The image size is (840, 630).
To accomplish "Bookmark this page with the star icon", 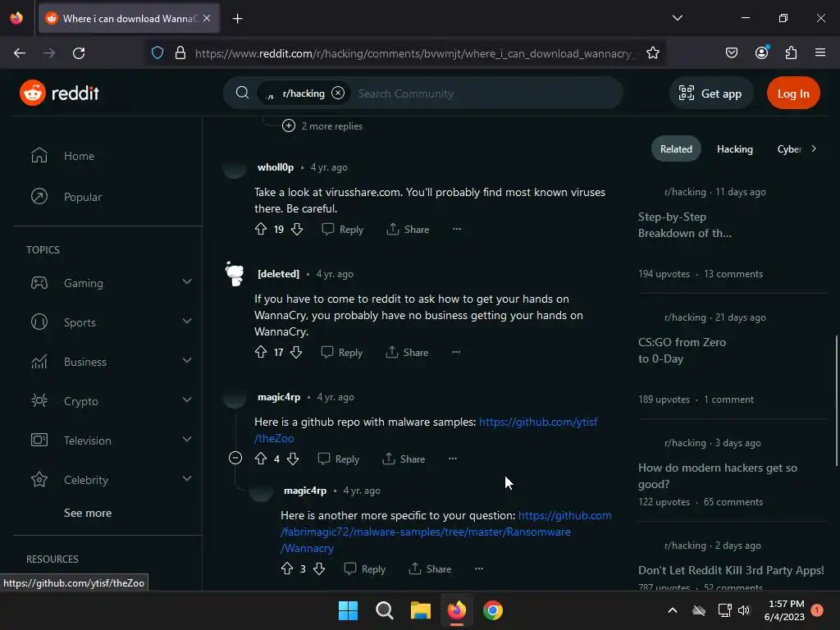I will click(652, 53).
